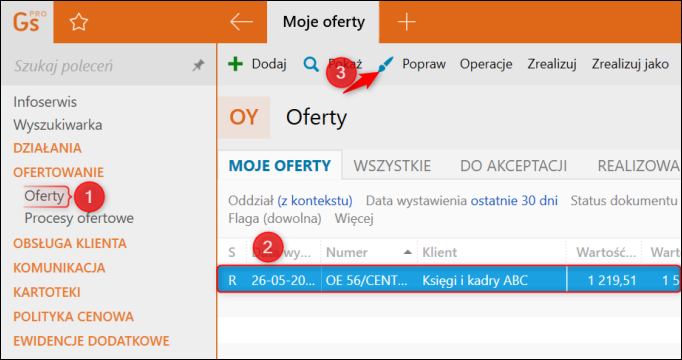682x360 pixels.
Task: Expand the KARTOTEKI section
Action: pyautogui.click(x=47, y=292)
